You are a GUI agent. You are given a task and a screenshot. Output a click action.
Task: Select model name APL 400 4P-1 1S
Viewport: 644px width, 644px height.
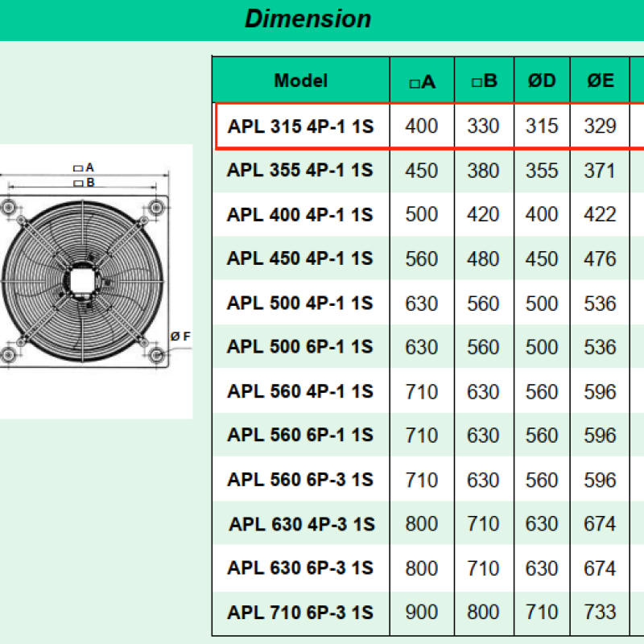299,214
